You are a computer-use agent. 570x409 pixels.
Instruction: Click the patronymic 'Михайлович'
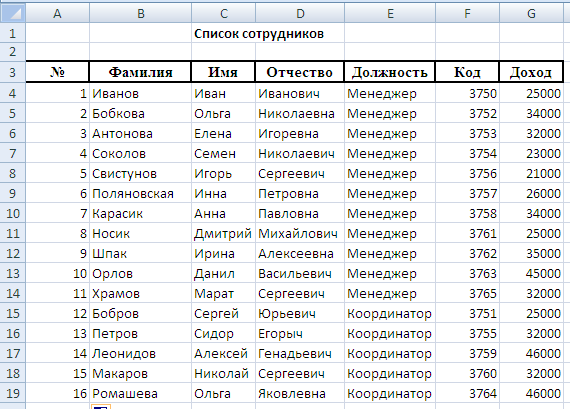(300, 233)
